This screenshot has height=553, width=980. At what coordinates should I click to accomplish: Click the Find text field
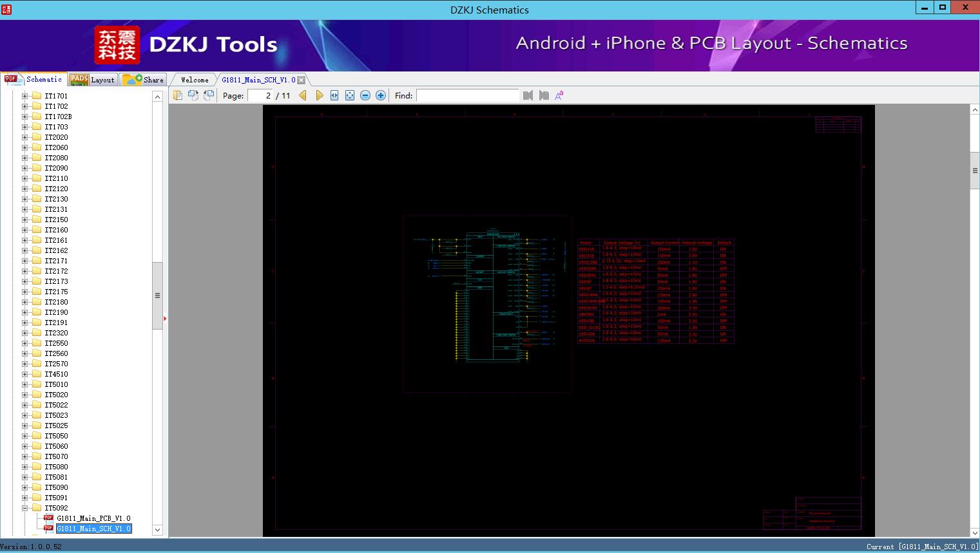467,95
